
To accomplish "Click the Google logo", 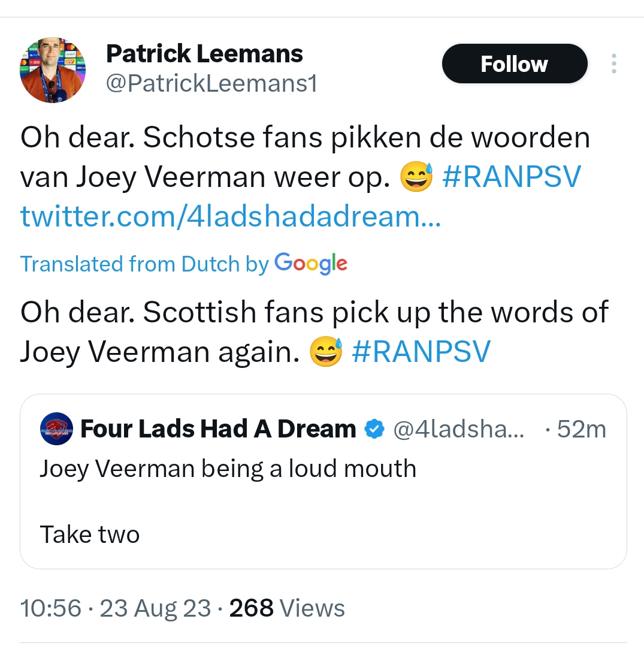I will pos(311,264).
